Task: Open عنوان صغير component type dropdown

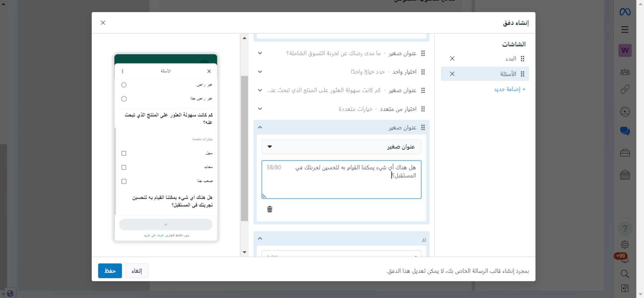Action: [x=341, y=147]
